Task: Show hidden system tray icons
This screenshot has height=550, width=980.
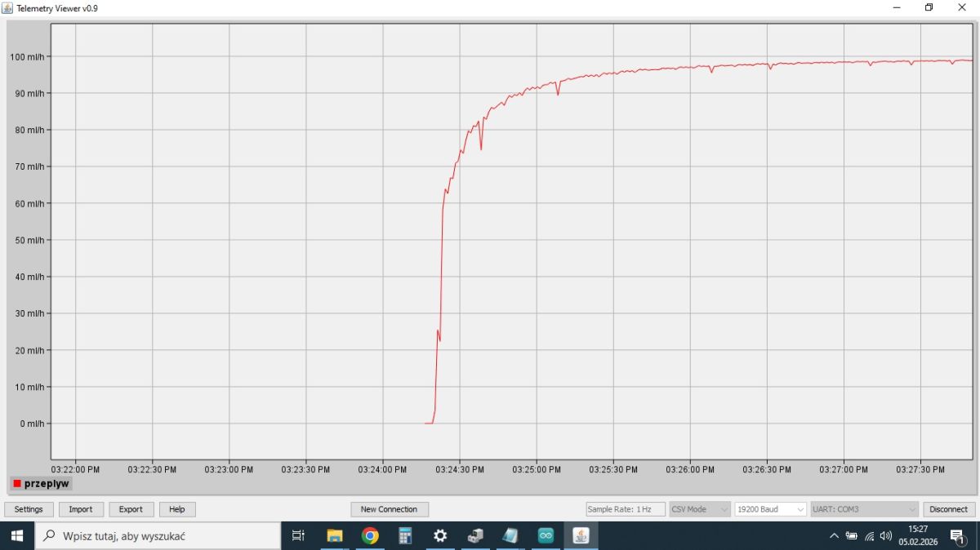Action: (834, 536)
